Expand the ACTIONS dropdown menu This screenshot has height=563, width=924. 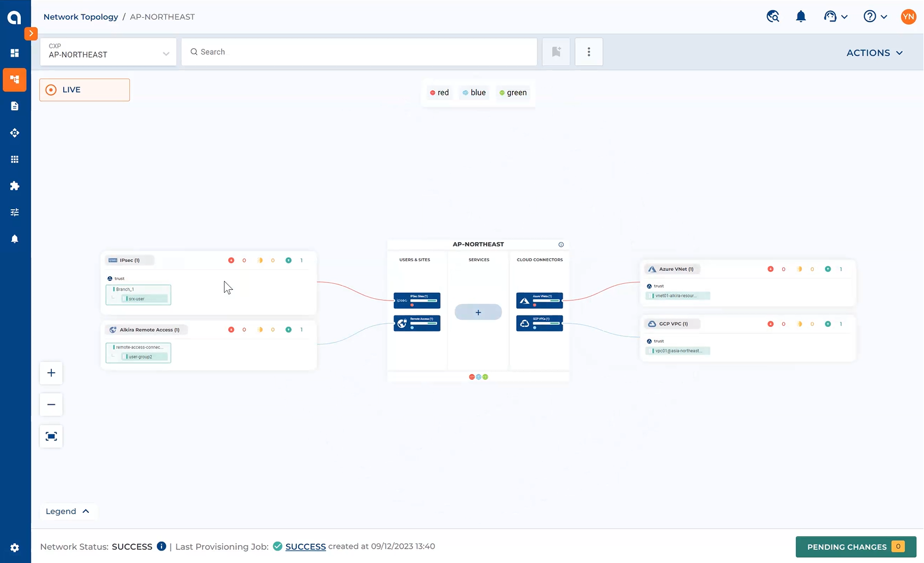874,53
